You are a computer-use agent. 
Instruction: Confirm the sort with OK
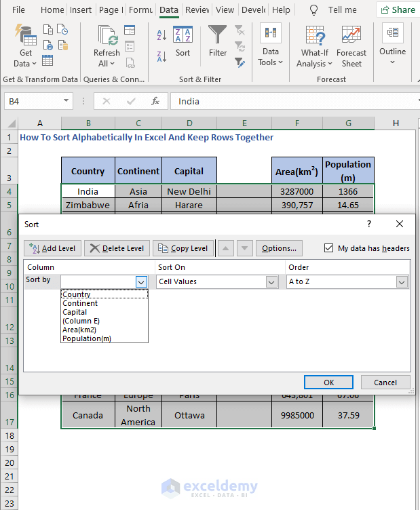pos(328,382)
